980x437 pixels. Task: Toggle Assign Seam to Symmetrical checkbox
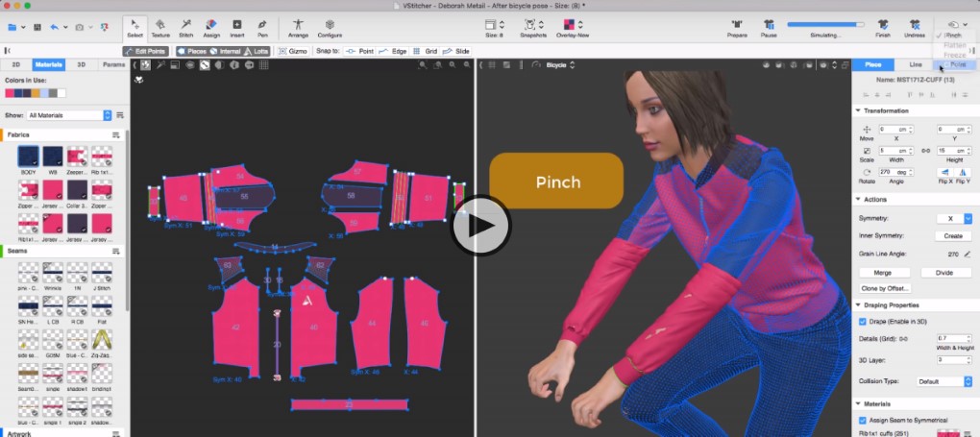point(863,420)
